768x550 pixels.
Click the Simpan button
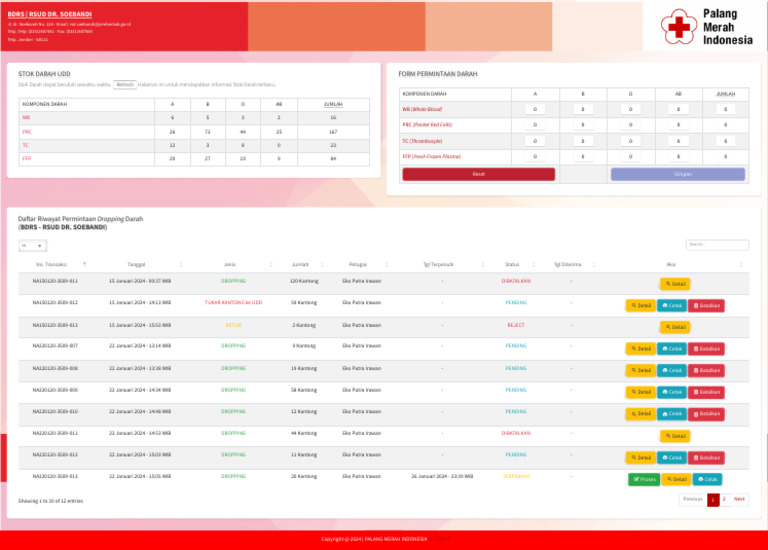click(678, 174)
